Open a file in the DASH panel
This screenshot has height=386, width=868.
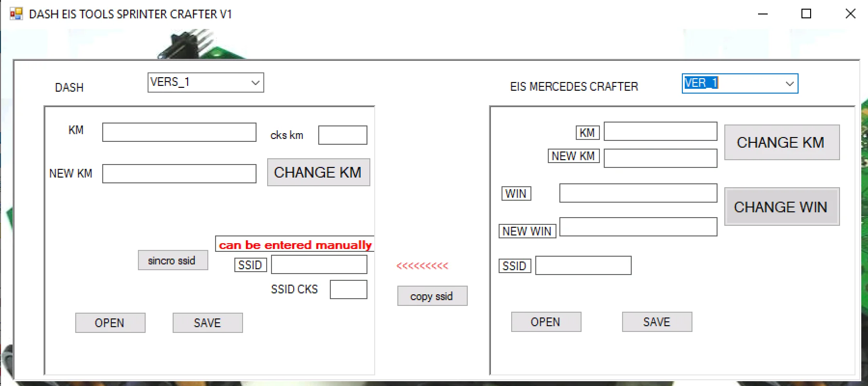(110, 323)
